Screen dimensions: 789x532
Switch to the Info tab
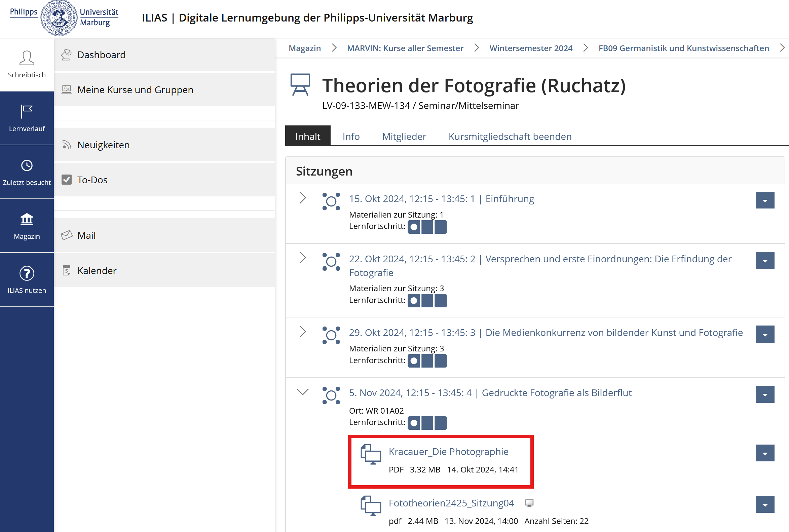pos(351,137)
